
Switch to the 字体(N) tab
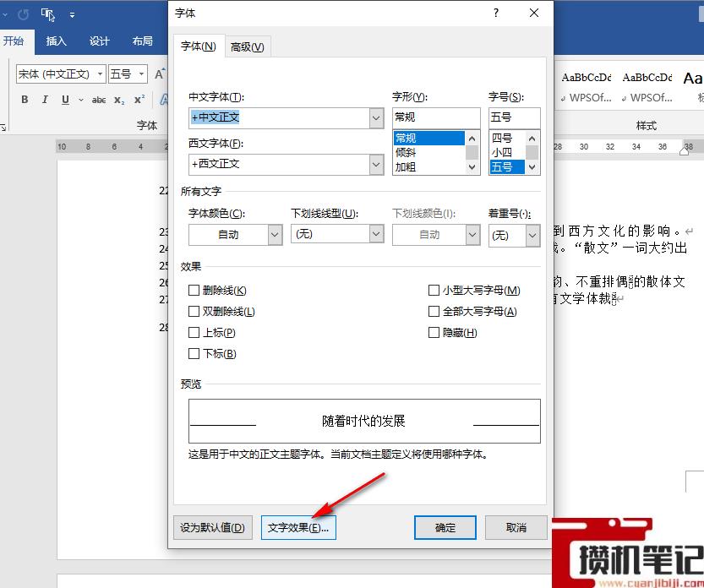click(x=199, y=46)
